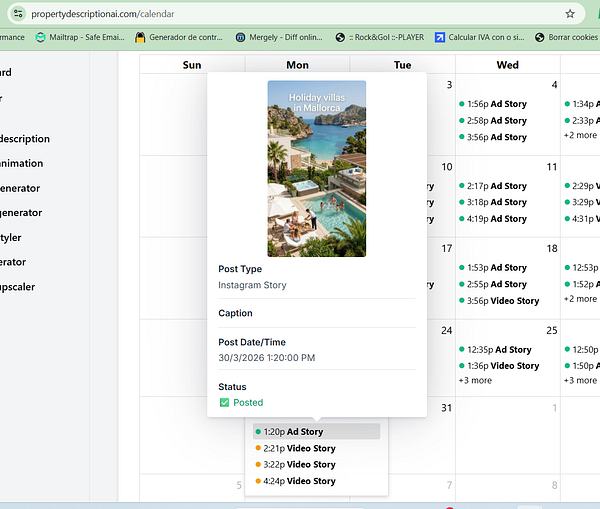Open the sidebar item ending in 'pscaler'
The width and height of the screenshot is (600, 509).
tap(18, 287)
